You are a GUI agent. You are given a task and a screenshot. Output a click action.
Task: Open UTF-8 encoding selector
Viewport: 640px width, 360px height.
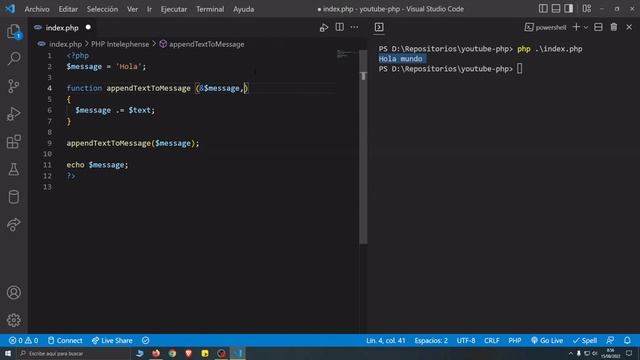click(466, 340)
